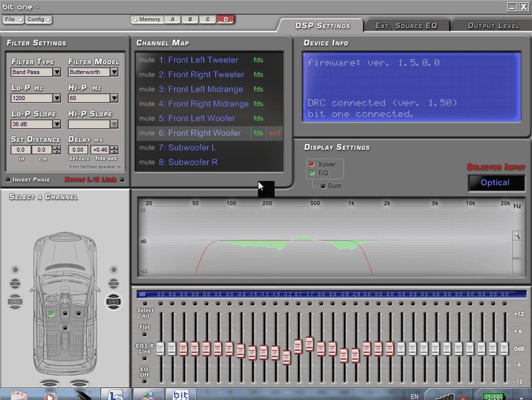This screenshot has height=400, width=532.
Task: Click the EN language indicator
Action: (x=414, y=396)
